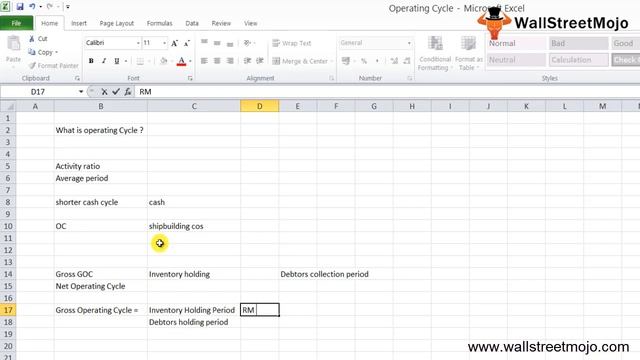The width and height of the screenshot is (640, 360).
Task: Toggle Wrap Text
Action: tap(292, 43)
